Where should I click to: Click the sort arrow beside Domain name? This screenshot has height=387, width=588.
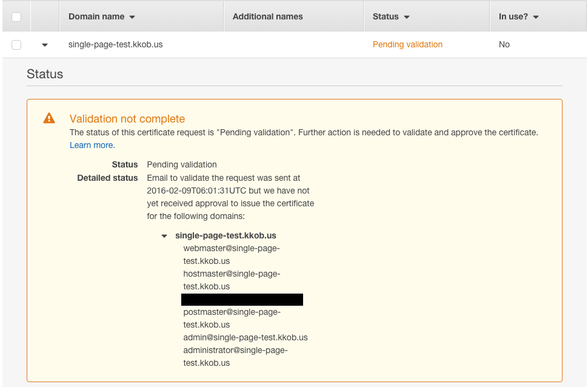coord(133,17)
